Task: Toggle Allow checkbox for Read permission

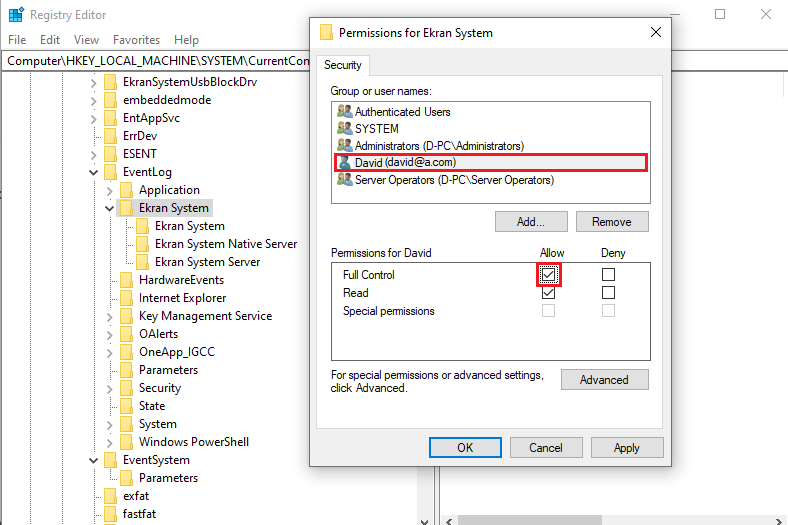Action: pos(548,293)
